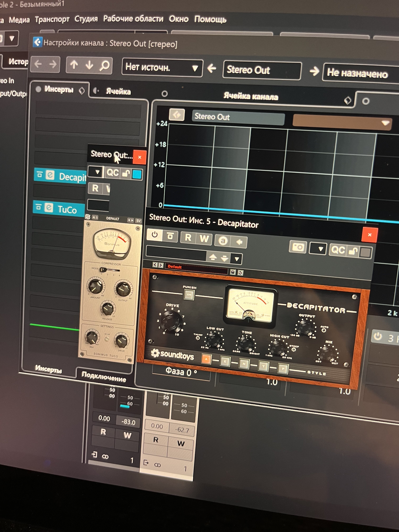Open the Decapitator preset browser dropdown arrow
The width and height of the screenshot is (399, 532).
pos(237,259)
